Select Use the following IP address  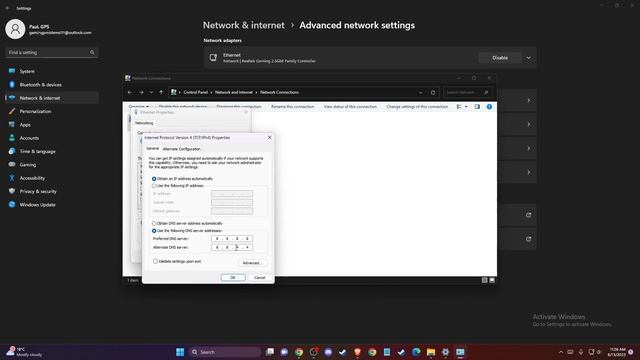pos(154,186)
